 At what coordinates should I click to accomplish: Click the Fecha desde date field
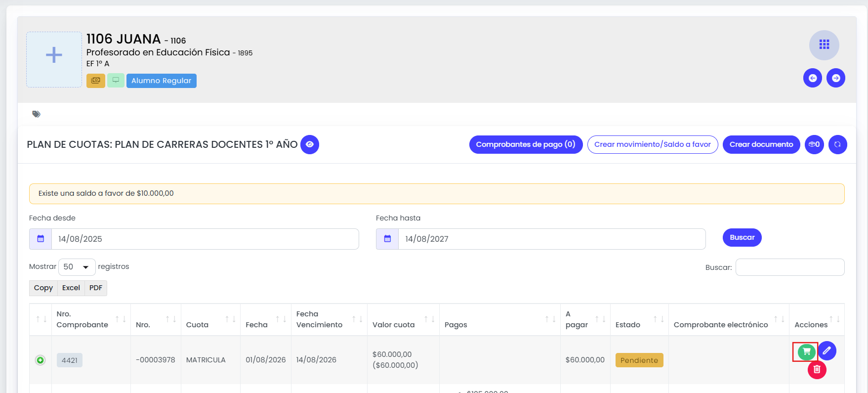205,239
